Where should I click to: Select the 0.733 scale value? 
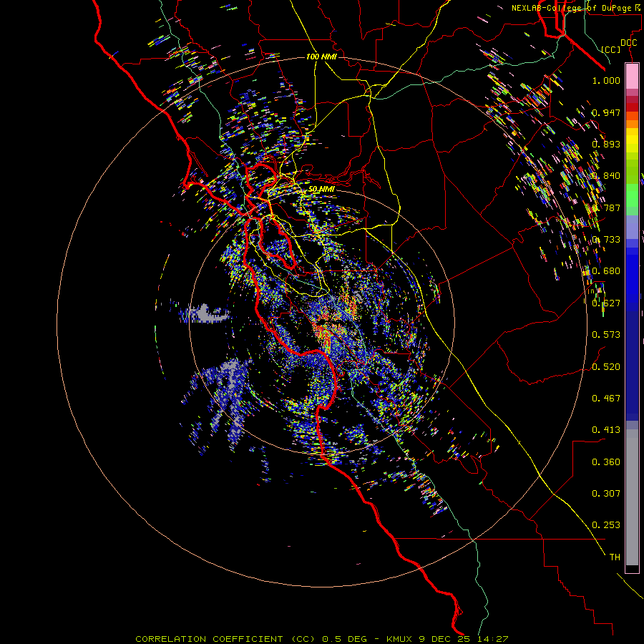(x=606, y=240)
